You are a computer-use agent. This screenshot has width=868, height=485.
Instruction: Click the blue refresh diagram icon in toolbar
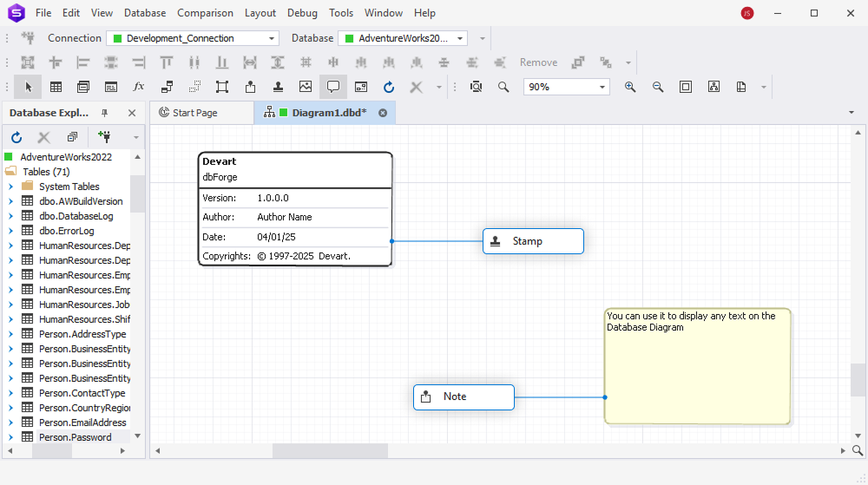(x=389, y=87)
